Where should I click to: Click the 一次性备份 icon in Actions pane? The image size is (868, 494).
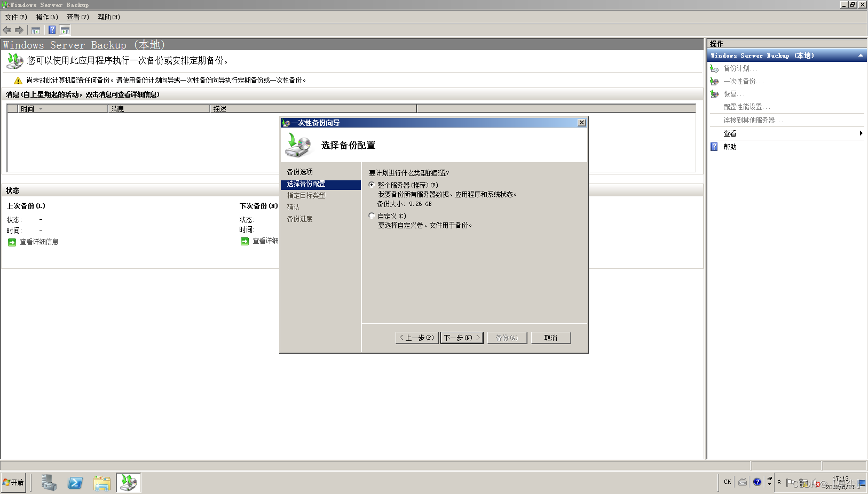(x=714, y=81)
